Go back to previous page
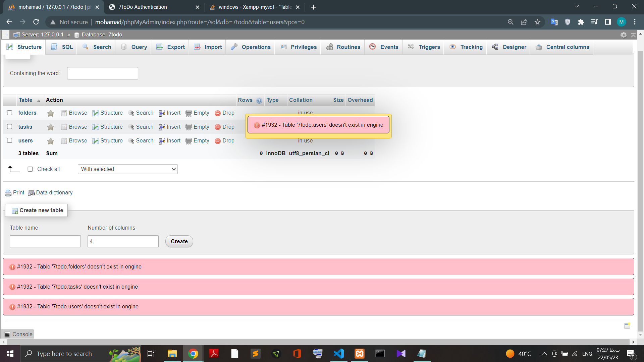 point(9,22)
